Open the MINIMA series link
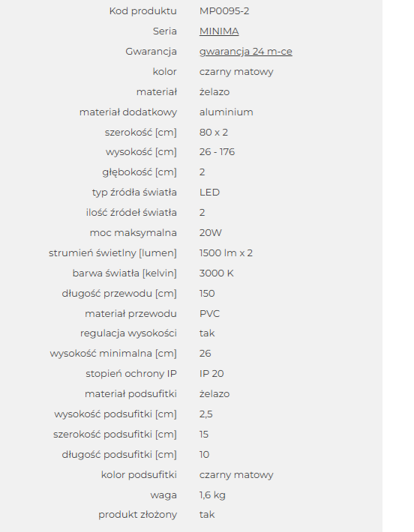Image resolution: width=414 pixels, height=532 pixels. click(219, 31)
